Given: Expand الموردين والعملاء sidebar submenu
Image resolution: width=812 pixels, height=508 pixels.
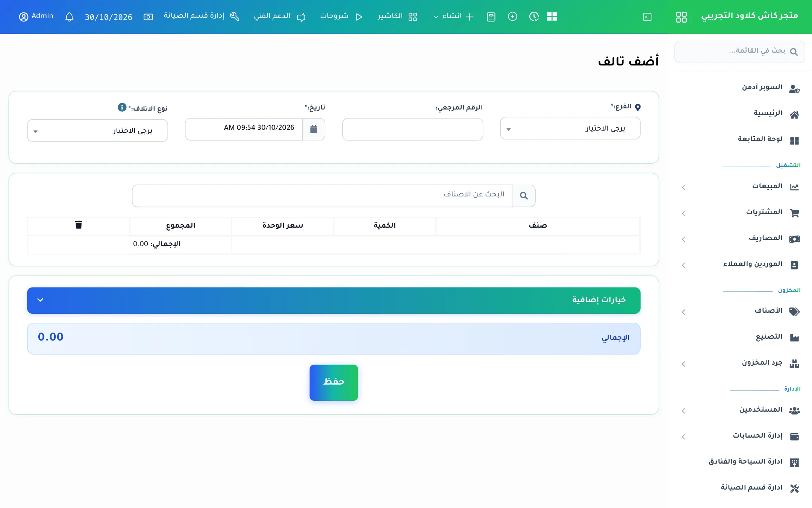Looking at the screenshot, I should [741, 264].
